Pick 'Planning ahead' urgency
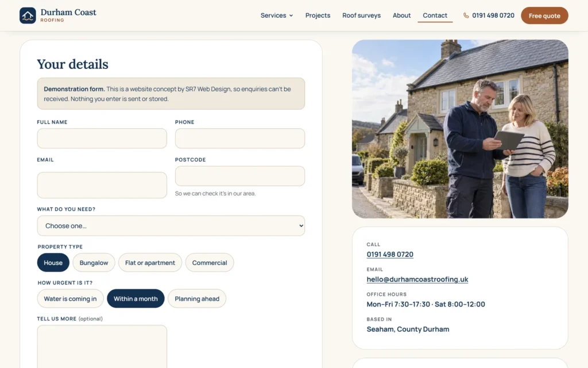Screen dimensions: 588x368 tap(197, 298)
